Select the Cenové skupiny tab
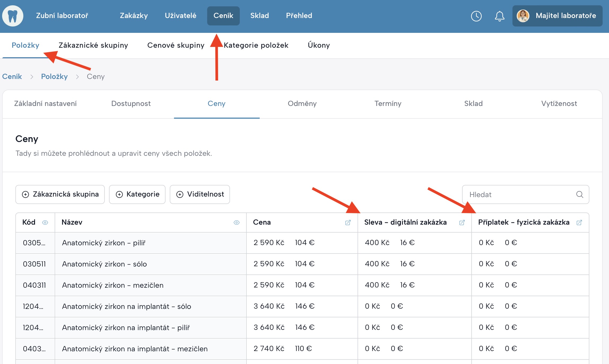 (x=176, y=45)
